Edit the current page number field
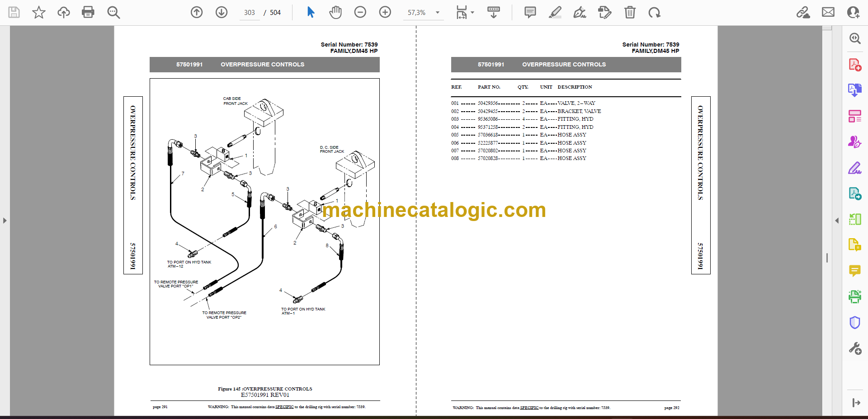 (x=250, y=13)
